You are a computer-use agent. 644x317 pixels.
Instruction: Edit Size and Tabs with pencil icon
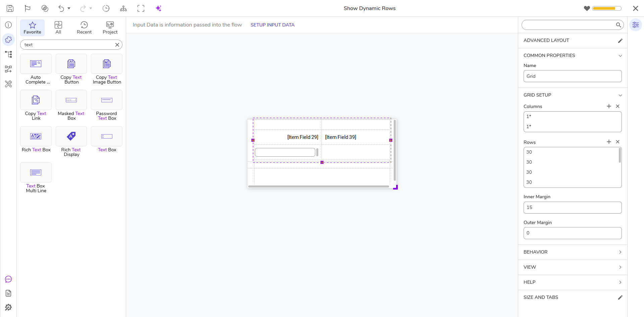[620, 298]
